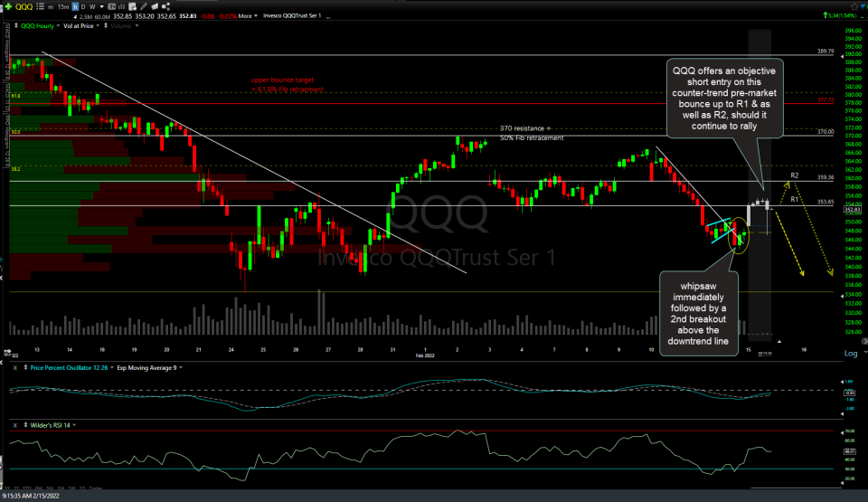868x502 pixels.
Task: Click the lower PPO scale triangle
Action: coord(842,413)
